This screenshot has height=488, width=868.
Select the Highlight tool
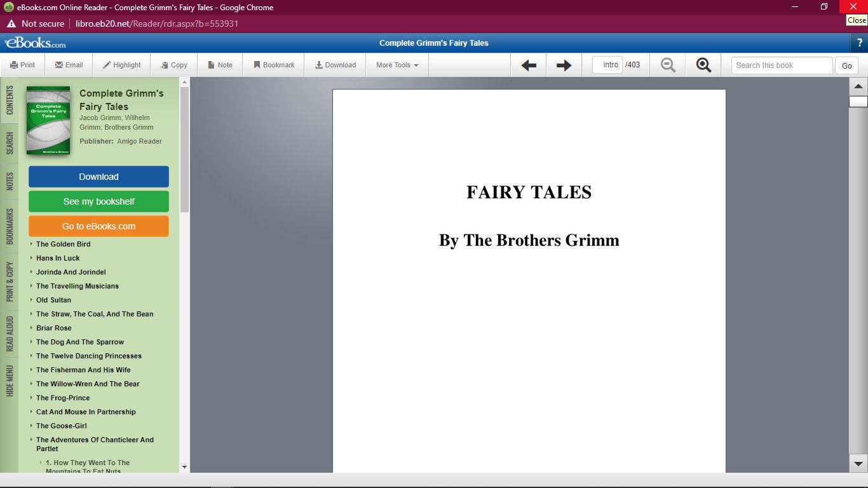[107, 65]
